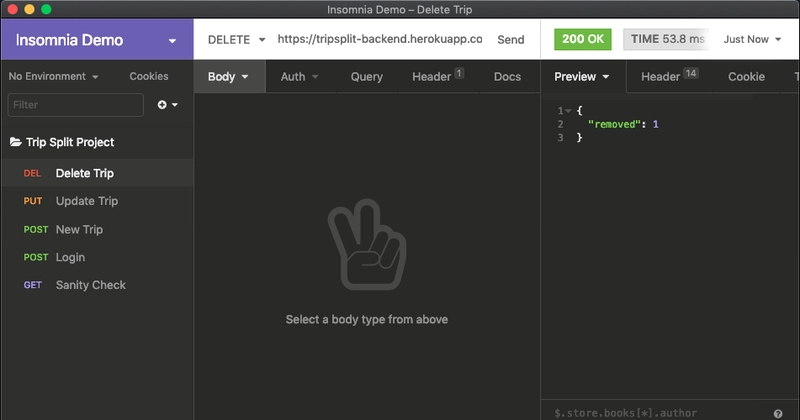Open the Just Now history dropdown
Viewport: 800px width, 420px height.
pos(752,39)
